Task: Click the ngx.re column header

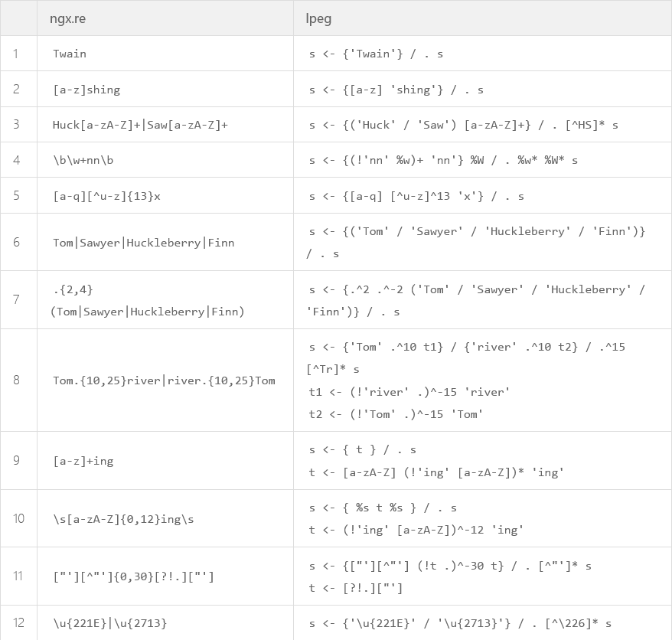Action: click(165, 18)
